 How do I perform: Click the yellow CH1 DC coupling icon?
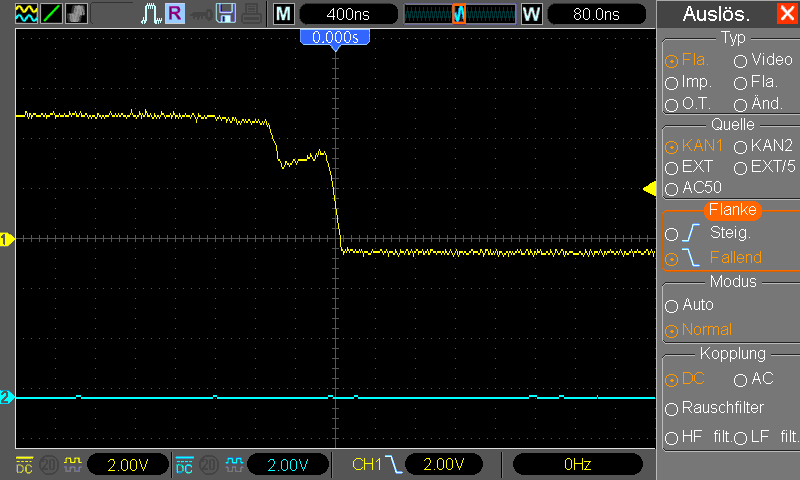pyautogui.click(x=24, y=465)
